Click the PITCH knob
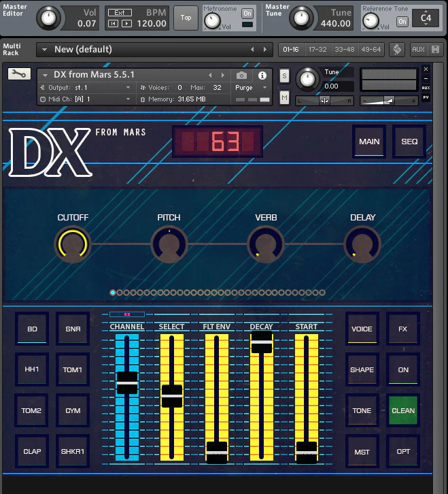This screenshot has height=494, width=448. (x=169, y=244)
